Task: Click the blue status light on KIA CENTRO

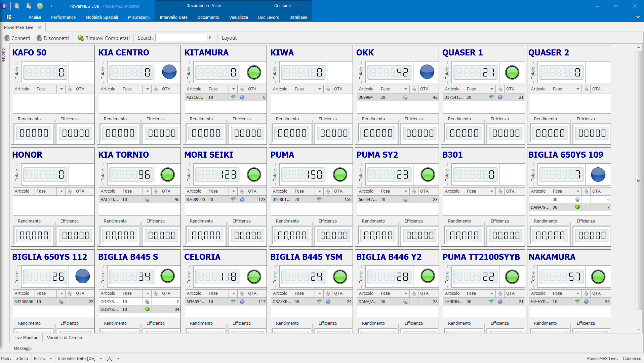Action: tap(169, 72)
